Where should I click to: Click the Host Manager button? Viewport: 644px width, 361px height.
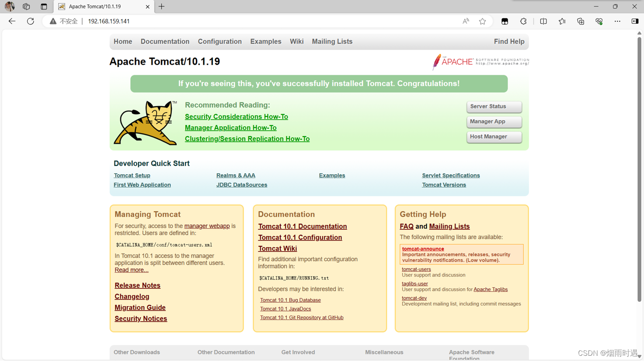pyautogui.click(x=494, y=137)
